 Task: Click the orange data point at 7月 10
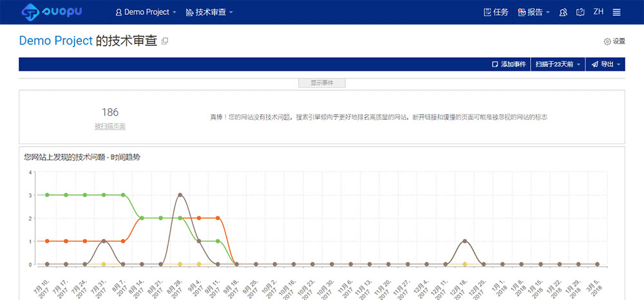click(47, 241)
